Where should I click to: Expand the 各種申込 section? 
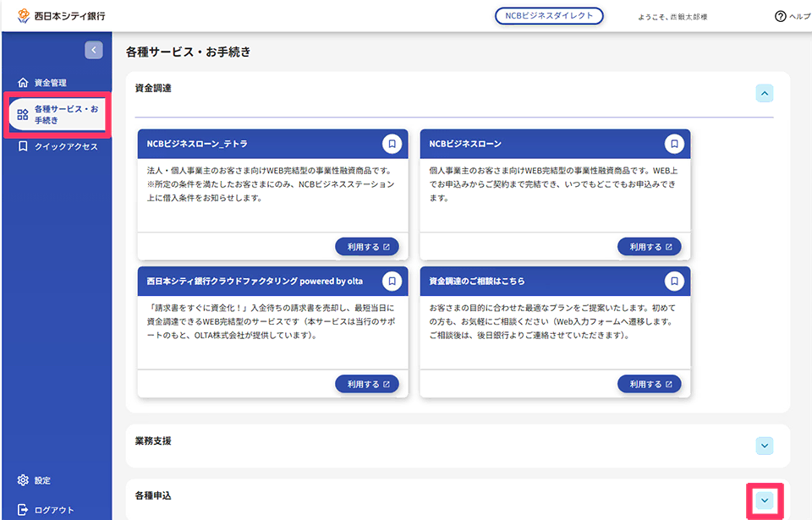tap(765, 501)
